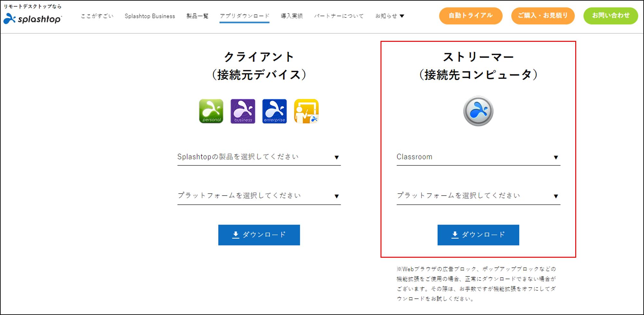Click the リモートデスクトップなら tagline
644x315 pixels.
(32, 6)
